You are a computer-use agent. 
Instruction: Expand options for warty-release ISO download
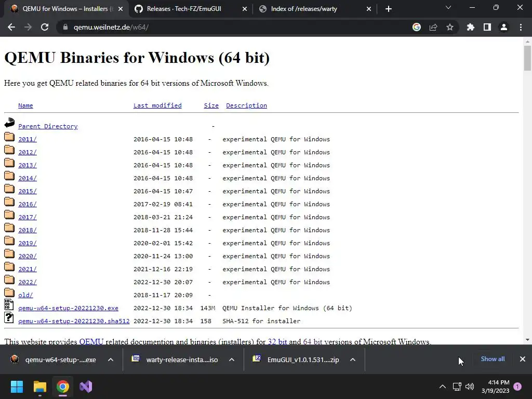tap(232, 360)
